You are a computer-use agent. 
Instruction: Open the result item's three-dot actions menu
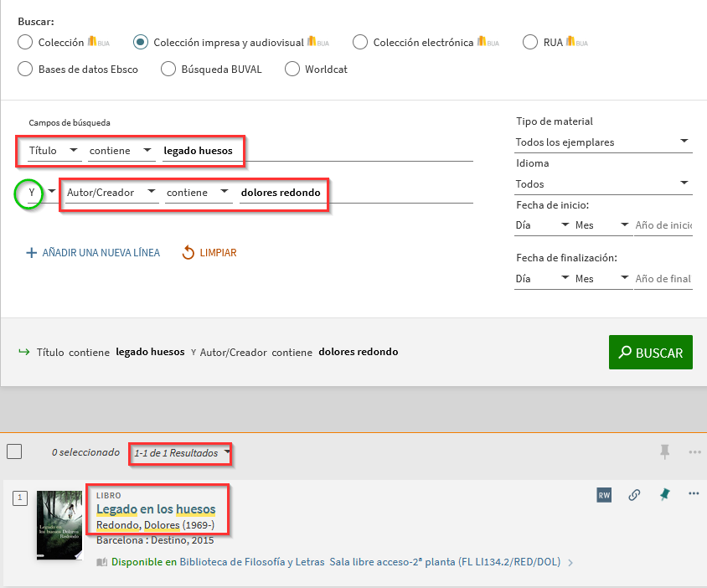[694, 494]
